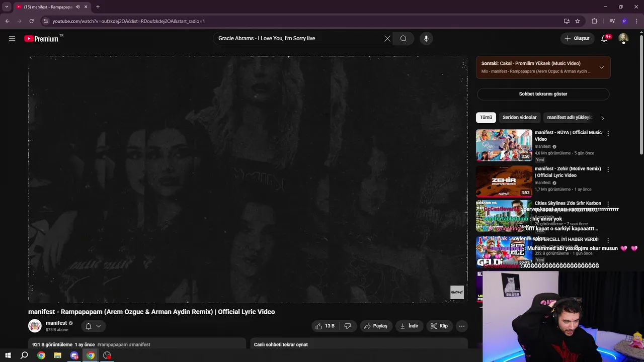
Task: Go to YouTube Premium home via logo
Action: point(41,39)
